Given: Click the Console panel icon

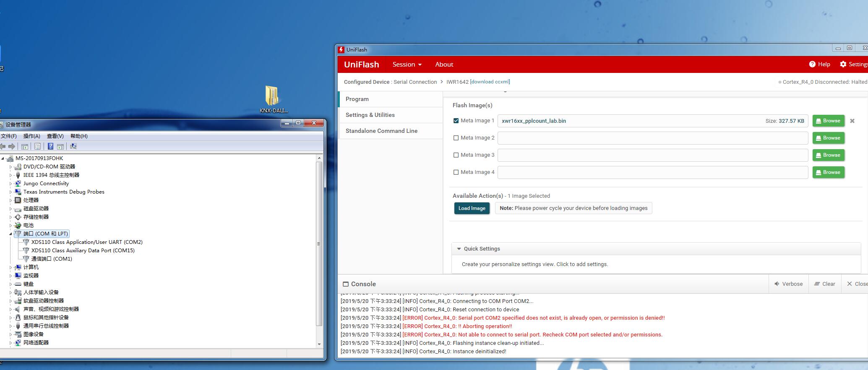Looking at the screenshot, I should 346,284.
